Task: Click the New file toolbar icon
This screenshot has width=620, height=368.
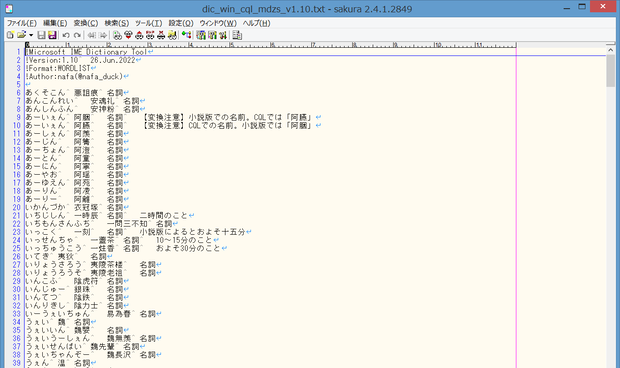Action: coord(10,35)
